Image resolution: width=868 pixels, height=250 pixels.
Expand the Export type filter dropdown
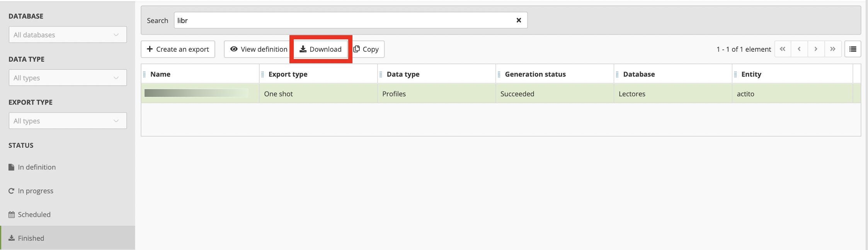click(68, 121)
